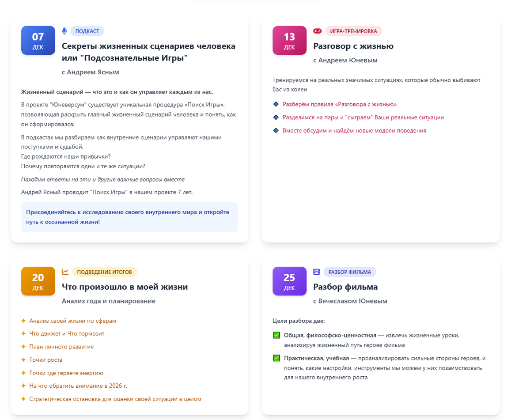Click the 13 ДЕК date badge
Screen dimensions: 530x420
(x=289, y=40)
